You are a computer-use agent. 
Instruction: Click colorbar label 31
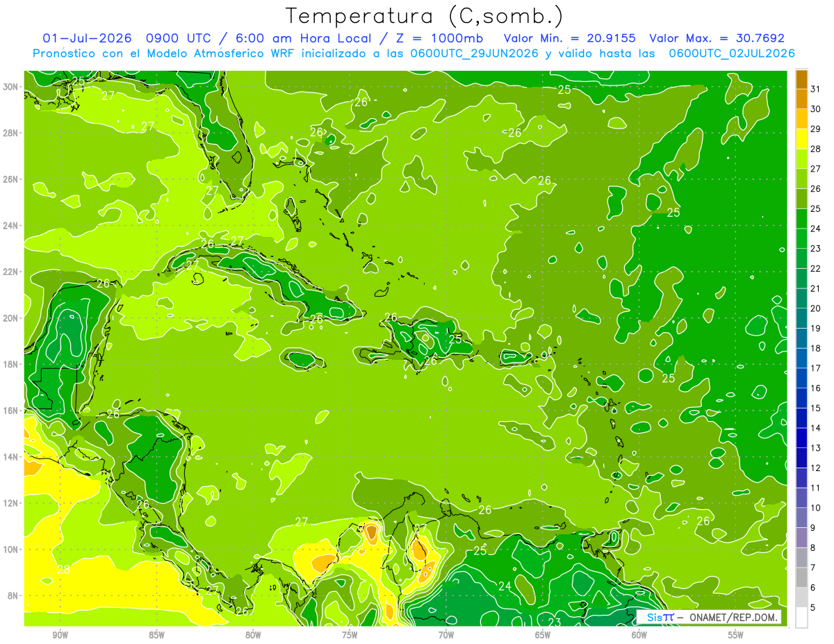click(x=816, y=88)
